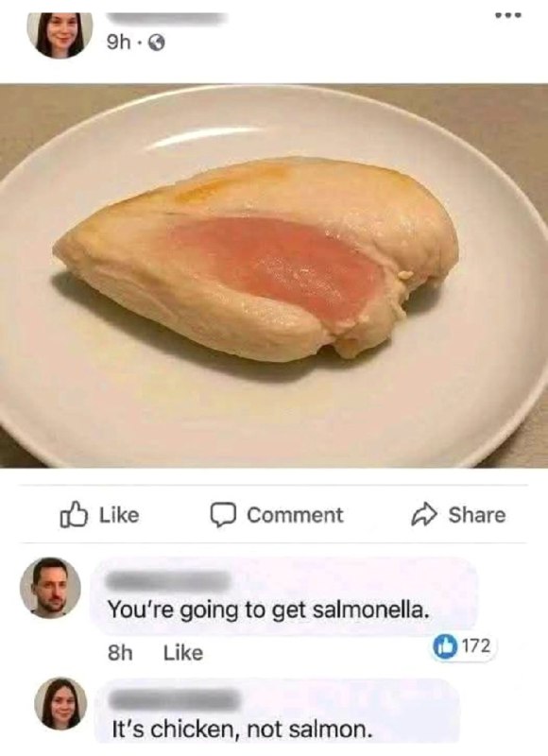This screenshot has width=548, height=756.
Task: Open the blue like reaction icon on comment
Action: pyautogui.click(x=444, y=647)
